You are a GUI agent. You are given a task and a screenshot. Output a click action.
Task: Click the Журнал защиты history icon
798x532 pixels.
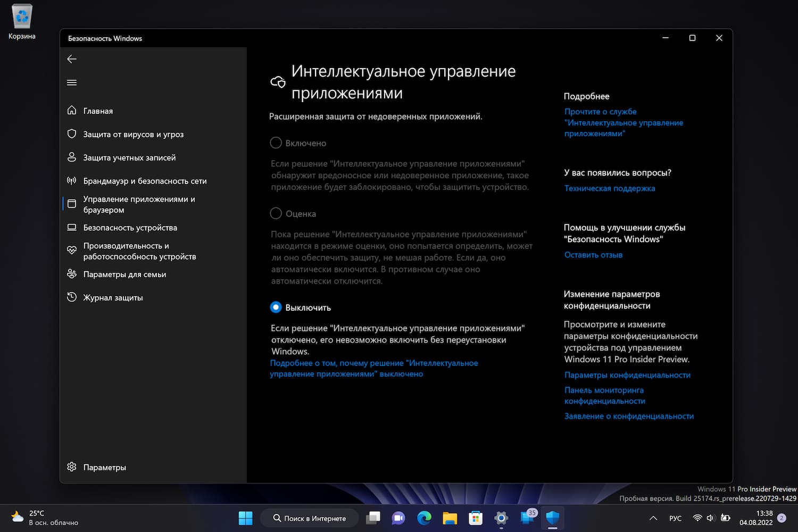coord(72,297)
